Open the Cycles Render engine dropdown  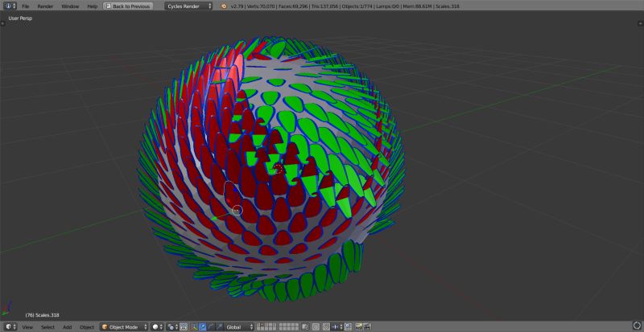188,6
